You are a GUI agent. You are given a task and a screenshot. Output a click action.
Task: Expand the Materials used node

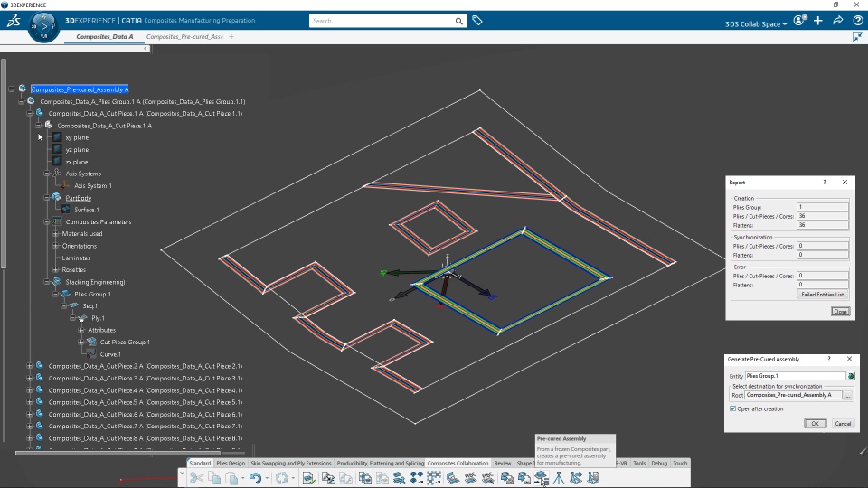point(55,234)
